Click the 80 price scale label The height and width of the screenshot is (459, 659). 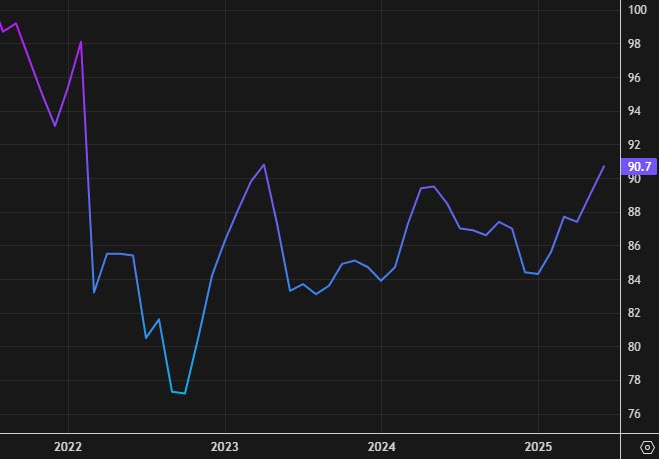click(636, 347)
